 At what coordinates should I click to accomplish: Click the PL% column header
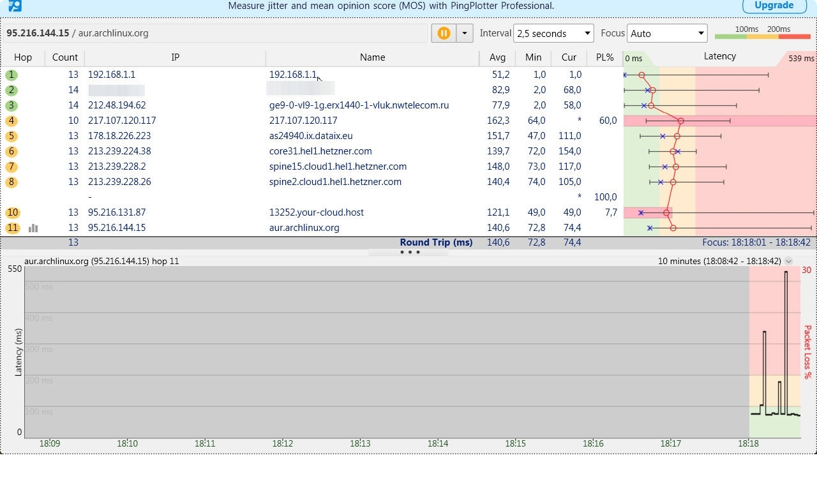pos(604,57)
